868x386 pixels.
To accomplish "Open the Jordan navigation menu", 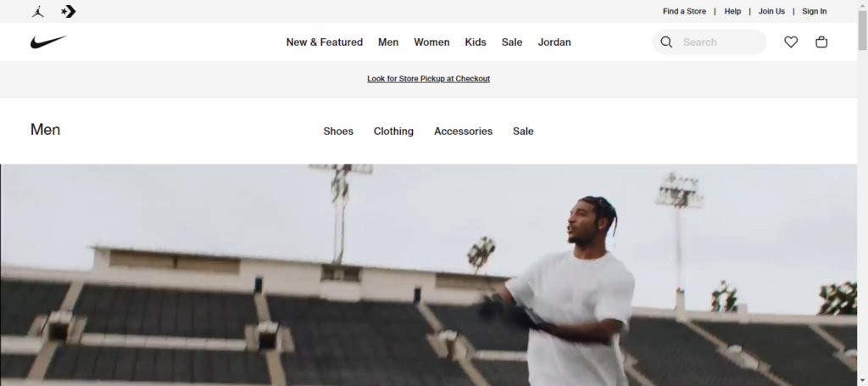I will (554, 42).
